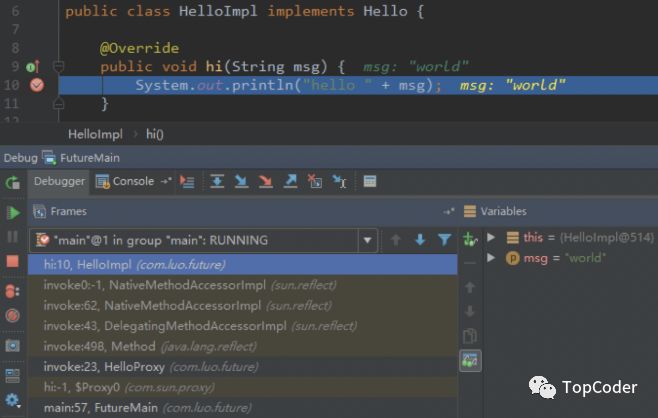Viewport: 658px width, 418px height.
Task: Click the New Watch plus icon
Action: click(x=470, y=239)
